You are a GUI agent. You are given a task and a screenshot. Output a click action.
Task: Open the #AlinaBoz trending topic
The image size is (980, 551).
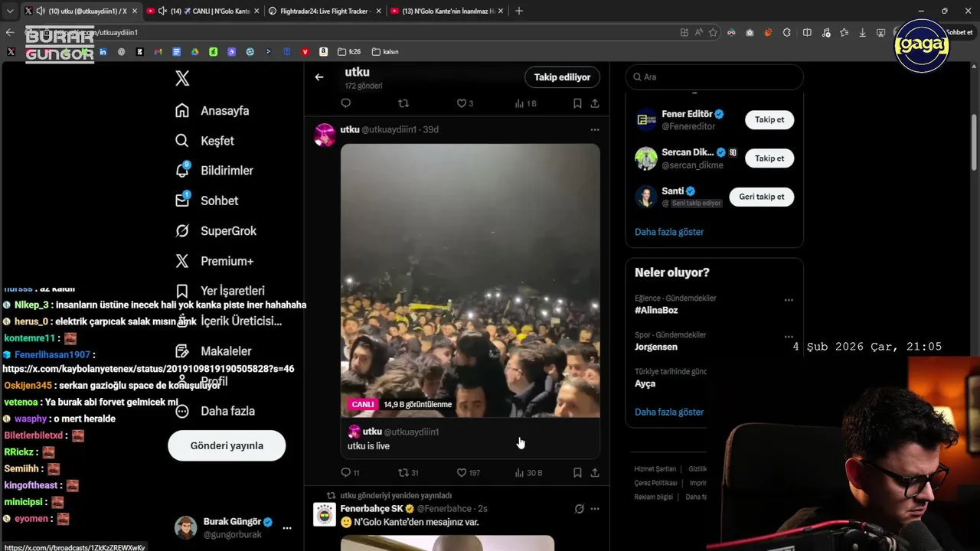coord(656,310)
